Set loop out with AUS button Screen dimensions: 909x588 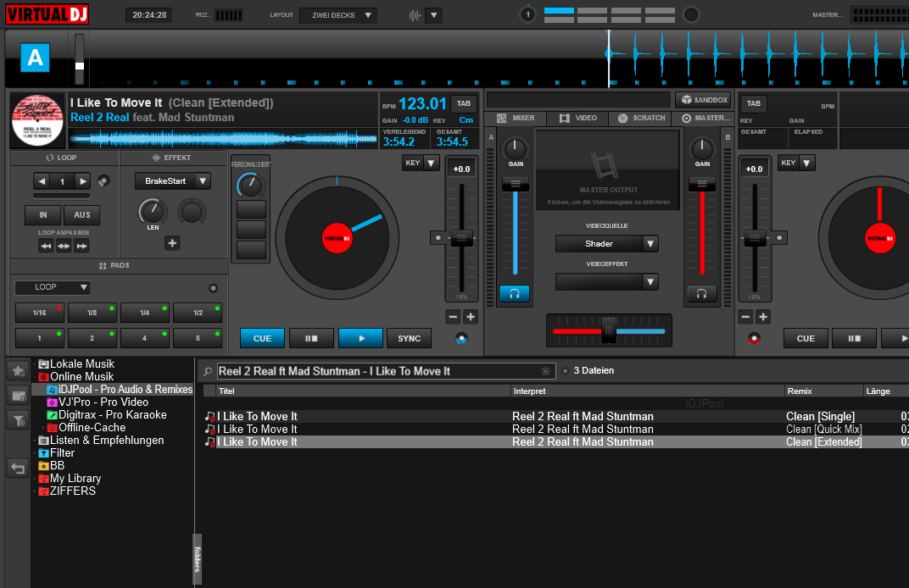click(81, 215)
